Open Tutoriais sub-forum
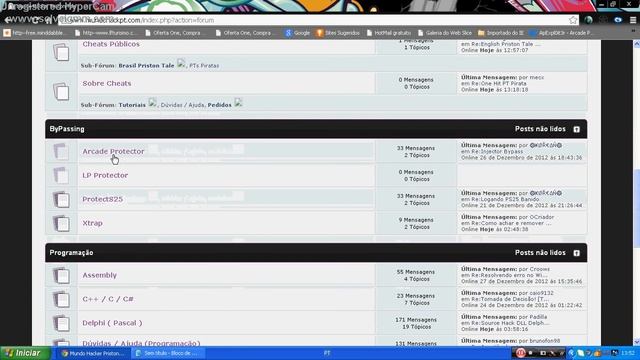 click(x=132, y=105)
